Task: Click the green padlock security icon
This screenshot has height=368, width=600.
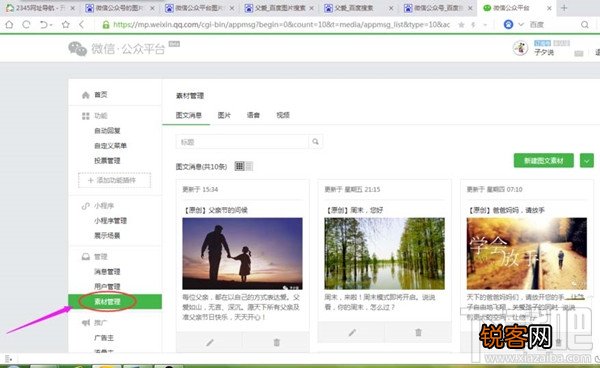Action: pyautogui.click(x=106, y=25)
